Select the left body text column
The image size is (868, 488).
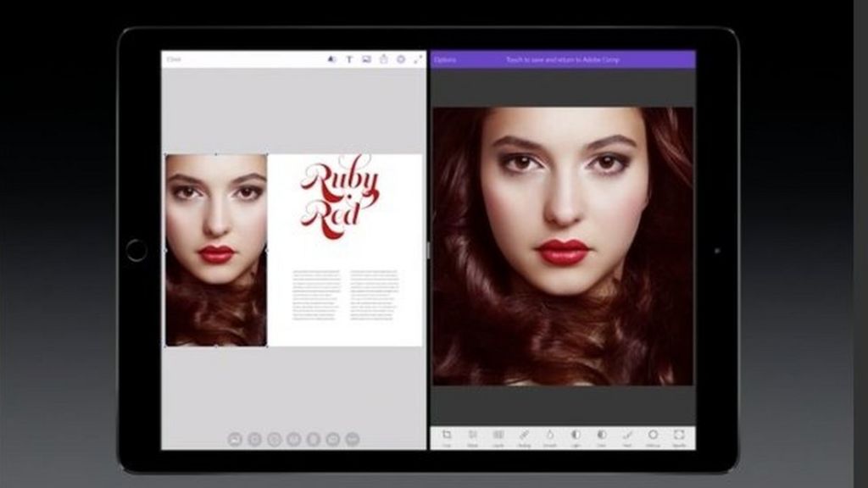[x=315, y=296]
